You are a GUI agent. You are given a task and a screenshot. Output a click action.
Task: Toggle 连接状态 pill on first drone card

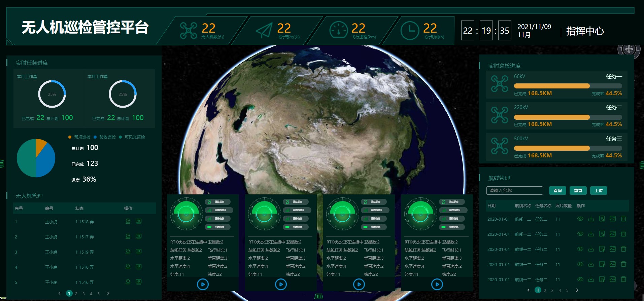coord(217,202)
